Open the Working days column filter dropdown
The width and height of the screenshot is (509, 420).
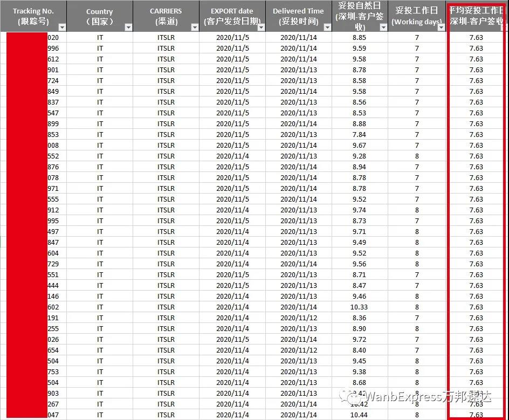tap(441, 27)
